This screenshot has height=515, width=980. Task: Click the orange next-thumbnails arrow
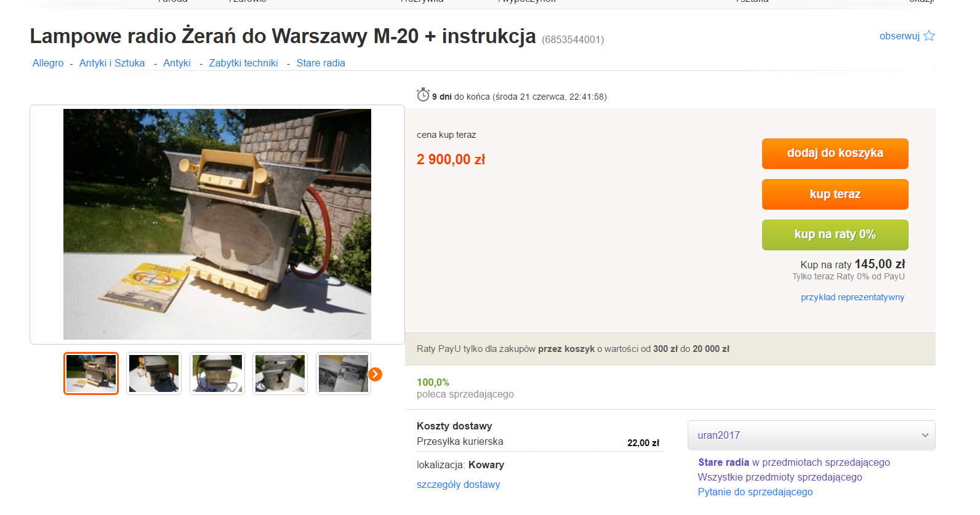coord(375,374)
